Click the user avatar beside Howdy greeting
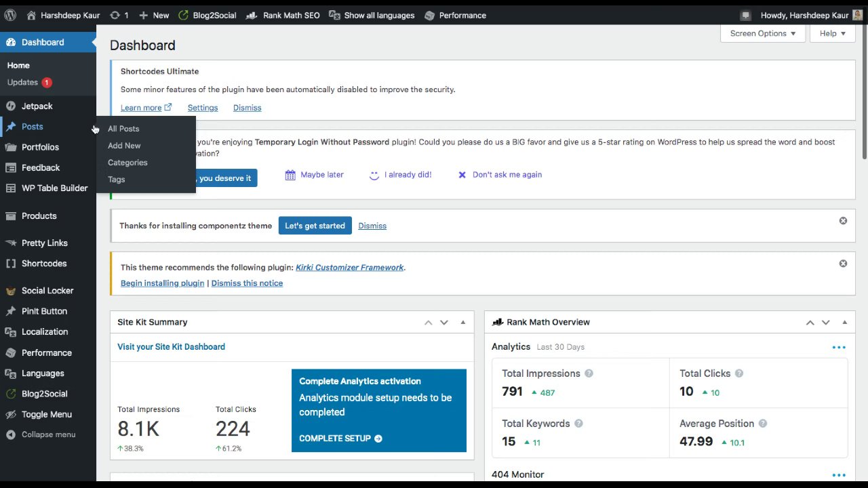 point(858,15)
